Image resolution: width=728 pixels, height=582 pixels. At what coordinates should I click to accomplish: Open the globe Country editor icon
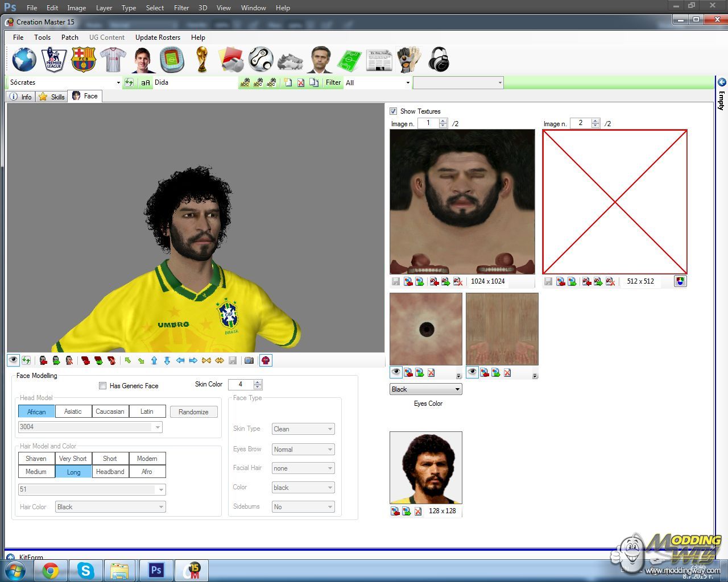tap(24, 60)
